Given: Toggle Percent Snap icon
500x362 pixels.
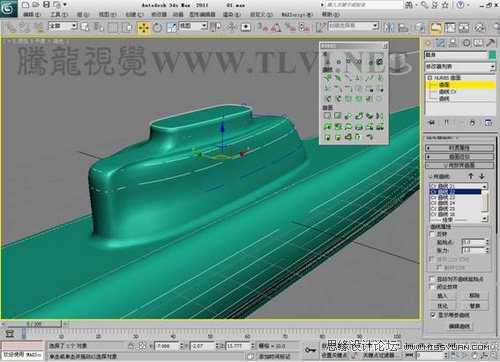Looking at the screenshot, I should pos(290,27).
